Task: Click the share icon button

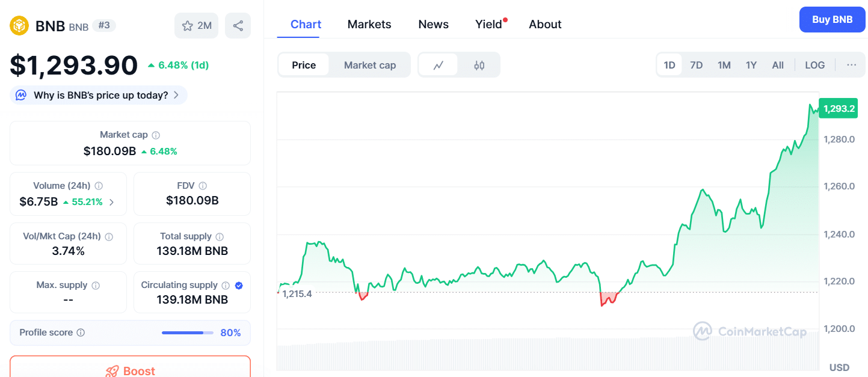Action: (238, 25)
